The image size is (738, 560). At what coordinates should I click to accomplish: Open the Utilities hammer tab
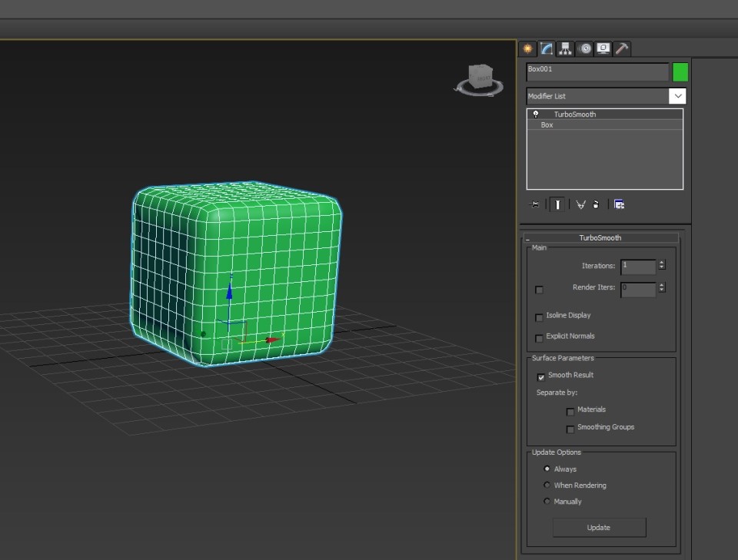click(622, 48)
